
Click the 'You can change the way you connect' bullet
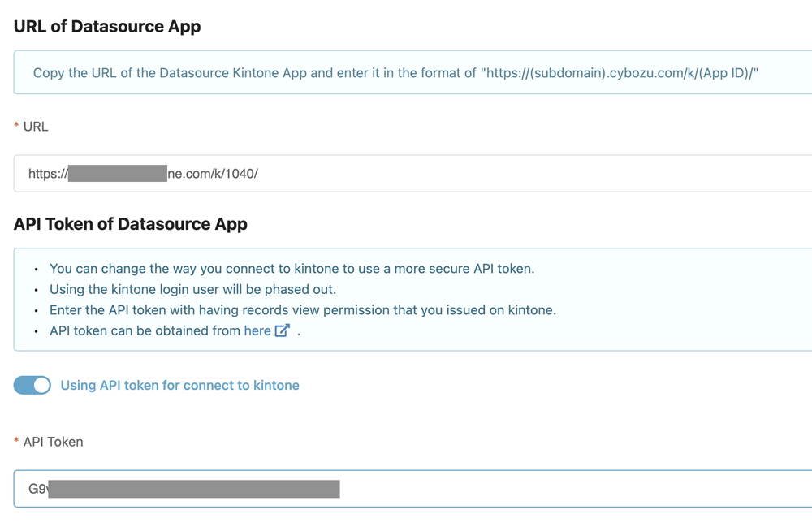click(x=292, y=269)
